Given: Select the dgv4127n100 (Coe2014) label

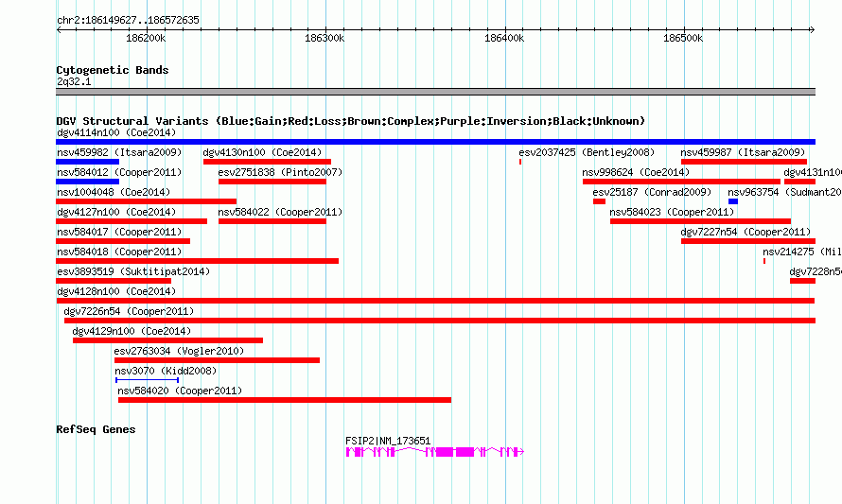Looking at the screenshot, I should [116, 212].
